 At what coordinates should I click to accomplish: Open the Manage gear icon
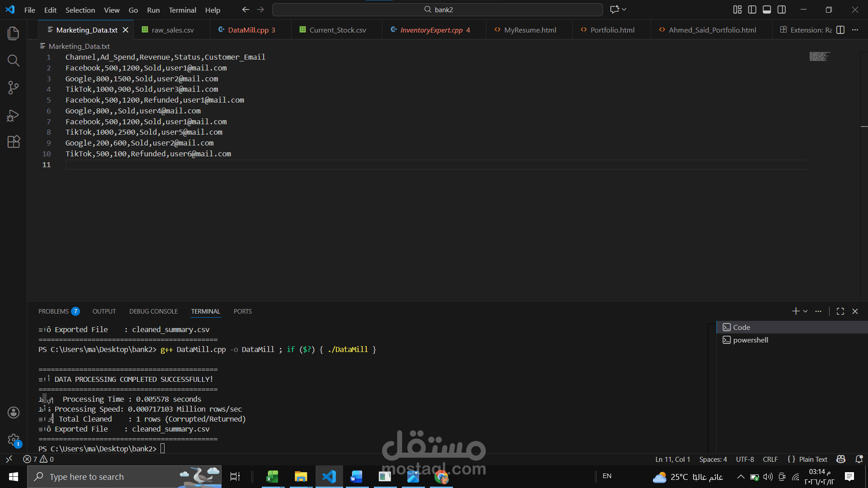pyautogui.click(x=14, y=439)
